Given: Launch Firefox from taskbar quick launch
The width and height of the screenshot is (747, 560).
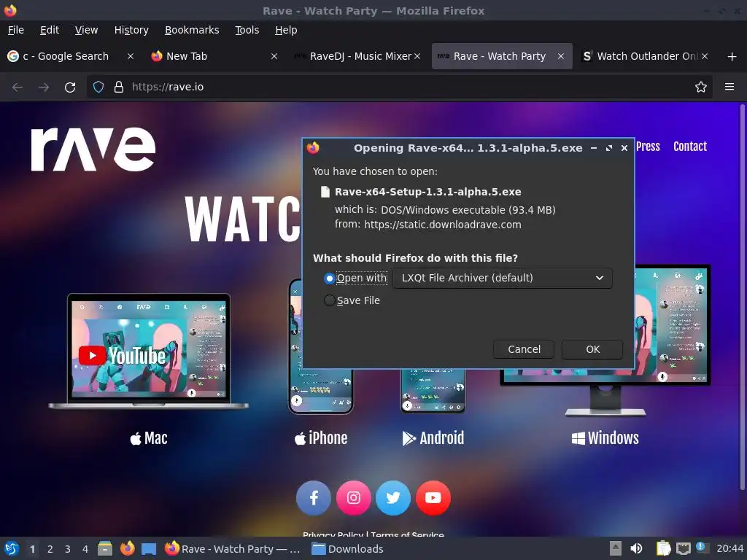Looking at the screenshot, I should click(x=127, y=548).
